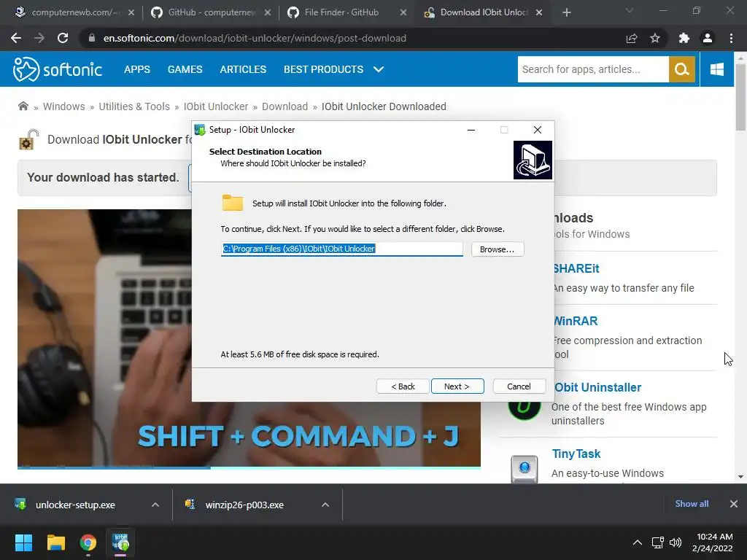Click the volume speaker tray icon
Image resolution: width=747 pixels, height=560 pixels.
(675, 542)
